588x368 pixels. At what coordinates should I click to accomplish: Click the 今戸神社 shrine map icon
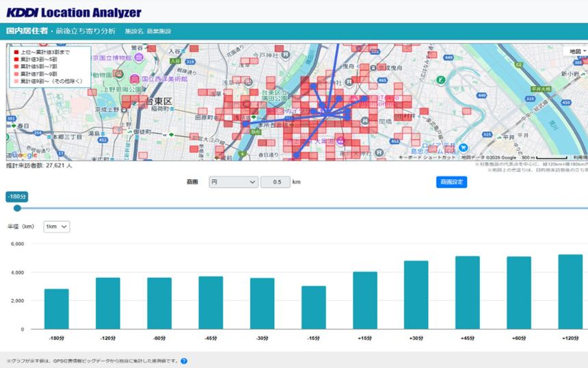pos(285,55)
